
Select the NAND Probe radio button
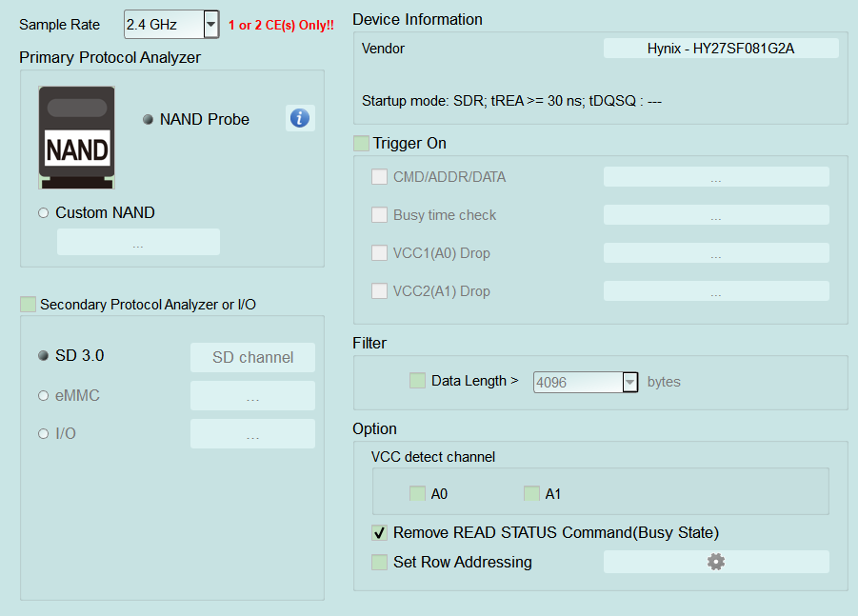point(148,119)
